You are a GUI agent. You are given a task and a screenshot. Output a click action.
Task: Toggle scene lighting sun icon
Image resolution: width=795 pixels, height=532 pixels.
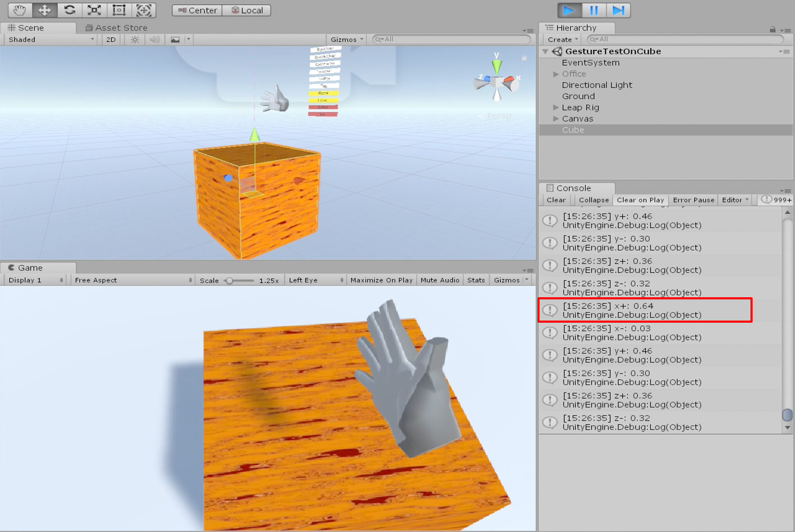pos(135,40)
